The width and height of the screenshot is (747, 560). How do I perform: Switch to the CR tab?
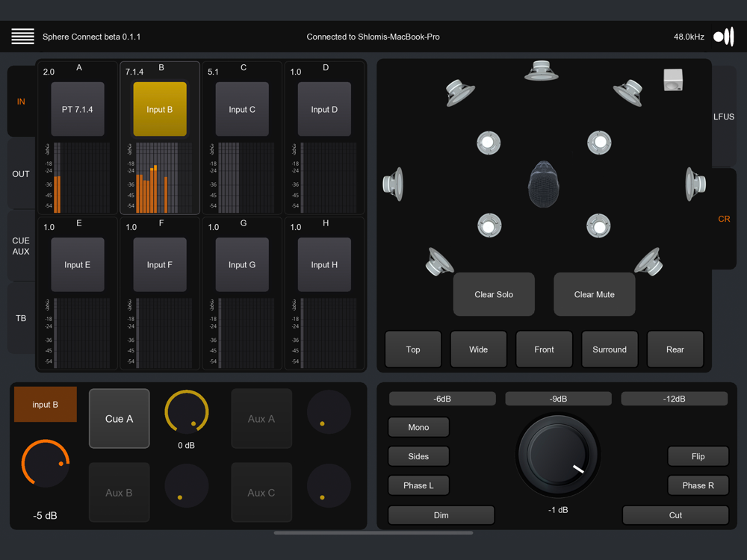point(724,219)
